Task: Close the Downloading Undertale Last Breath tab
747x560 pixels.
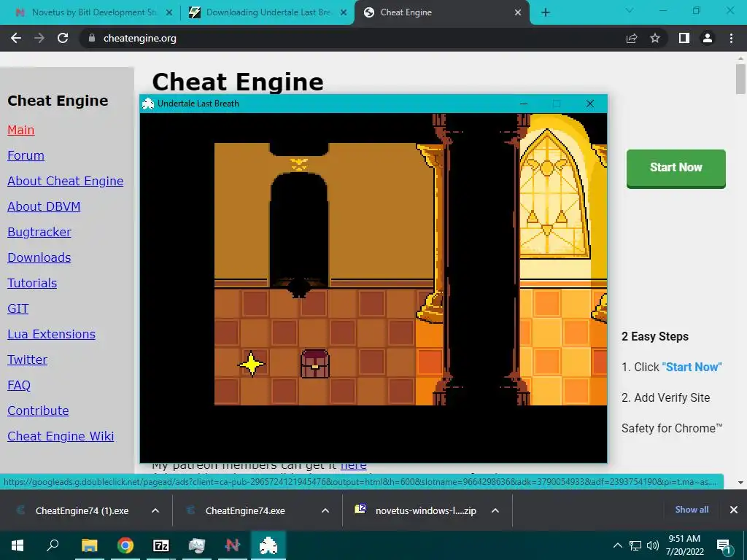Action: pyautogui.click(x=344, y=13)
